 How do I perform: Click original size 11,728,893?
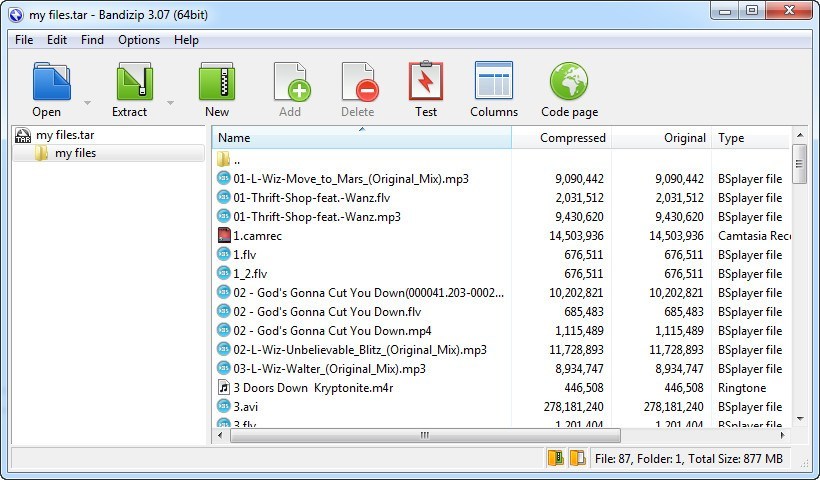pyautogui.click(x=676, y=349)
